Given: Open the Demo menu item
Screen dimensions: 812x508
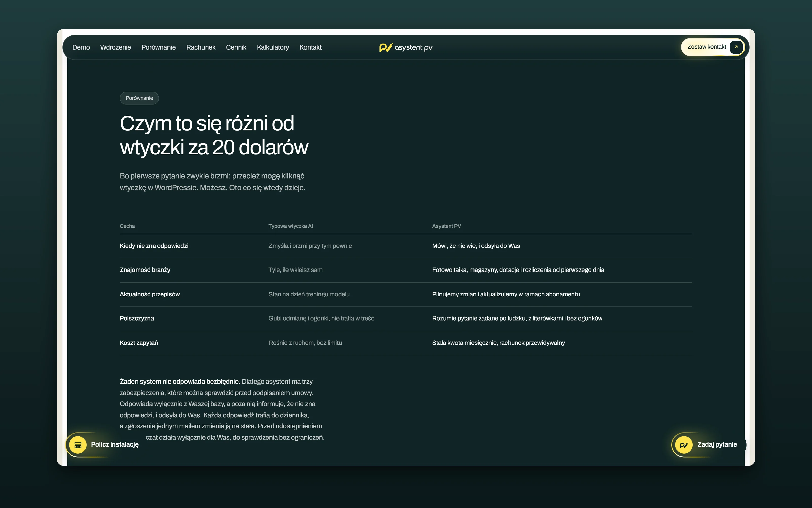Looking at the screenshot, I should pos(81,47).
